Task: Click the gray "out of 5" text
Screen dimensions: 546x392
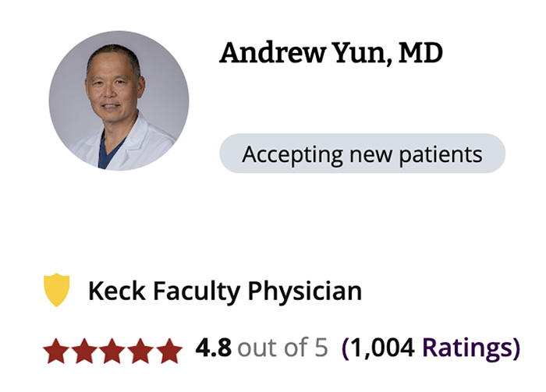Action: click(282, 348)
